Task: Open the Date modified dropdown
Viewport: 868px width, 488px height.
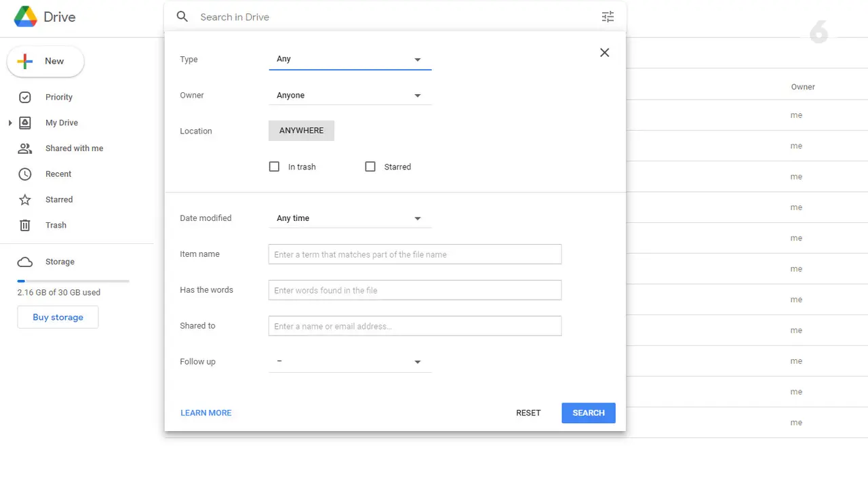Action: click(x=350, y=218)
